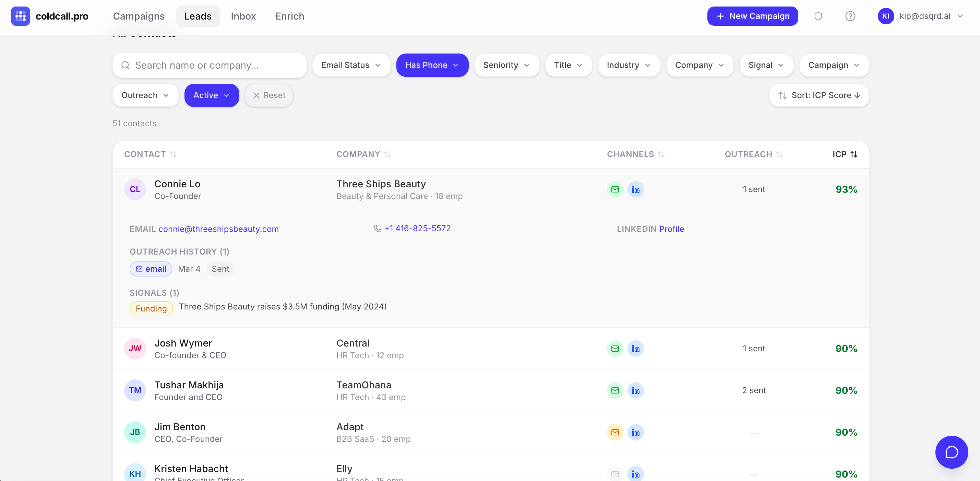Click Josh Wymer's LinkedIn channel icon
The height and width of the screenshot is (481, 980).
(x=635, y=348)
